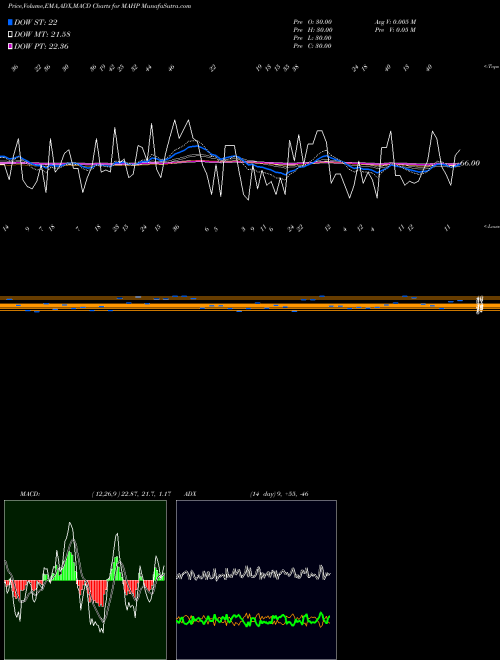Click the ADX panel heading
The image size is (500, 660).
point(190,494)
